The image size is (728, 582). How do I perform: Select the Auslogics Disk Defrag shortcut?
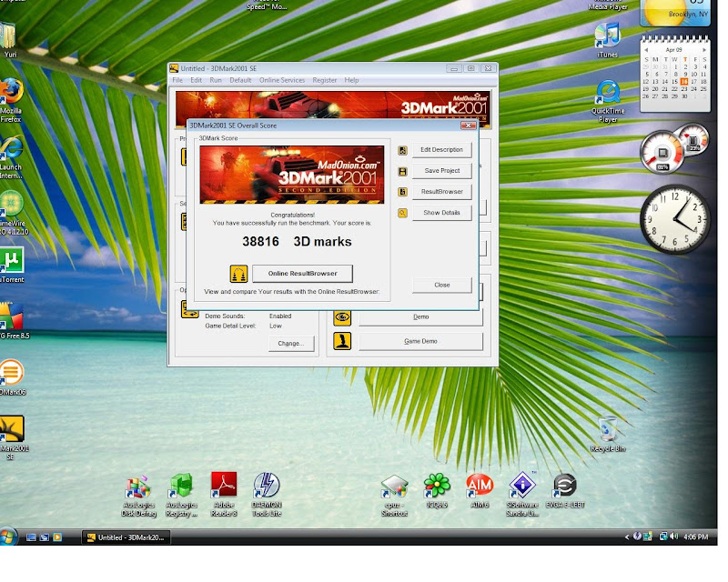coord(138,497)
